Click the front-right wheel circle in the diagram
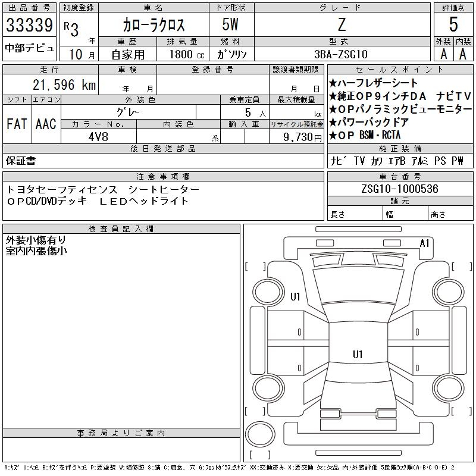Screen dimensions: 476x476 (449, 292)
